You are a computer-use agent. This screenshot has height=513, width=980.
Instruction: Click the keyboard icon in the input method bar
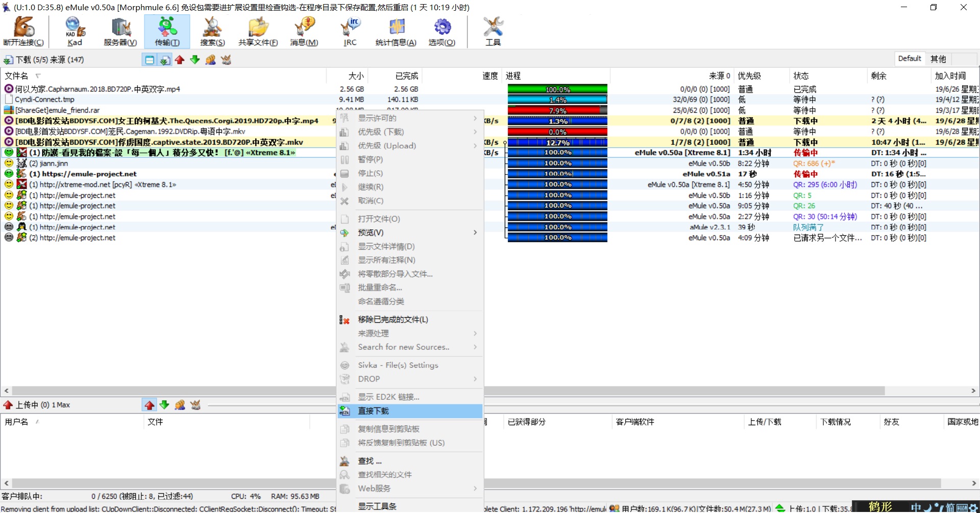pyautogui.click(x=963, y=508)
